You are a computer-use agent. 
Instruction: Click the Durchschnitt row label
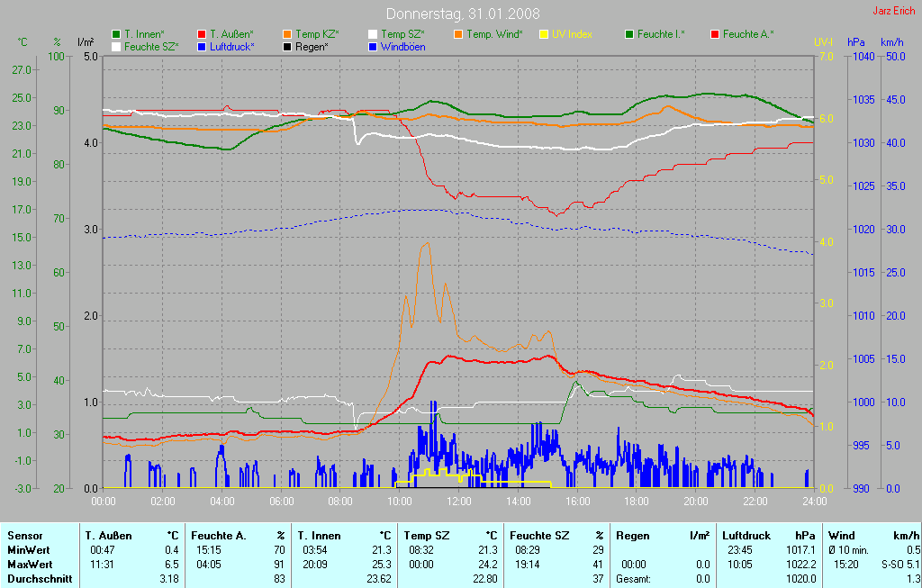point(40,579)
